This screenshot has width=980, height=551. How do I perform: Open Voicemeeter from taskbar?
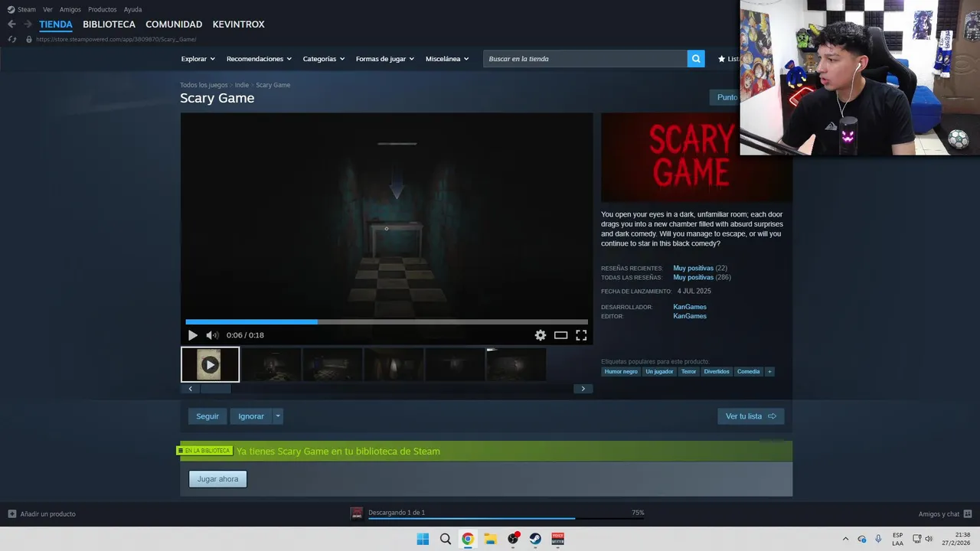coord(557,539)
